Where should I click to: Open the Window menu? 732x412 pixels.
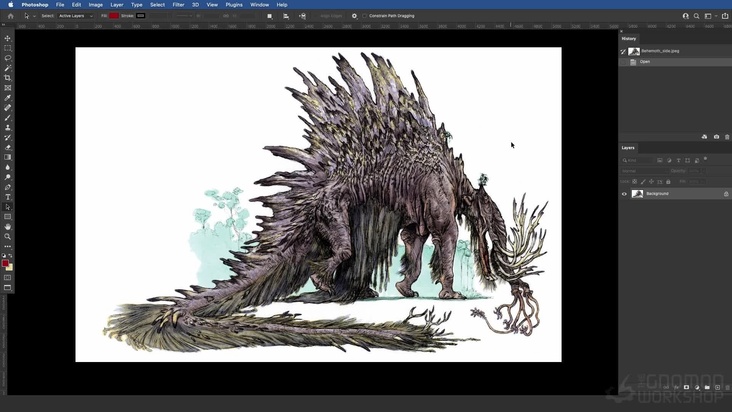click(260, 5)
